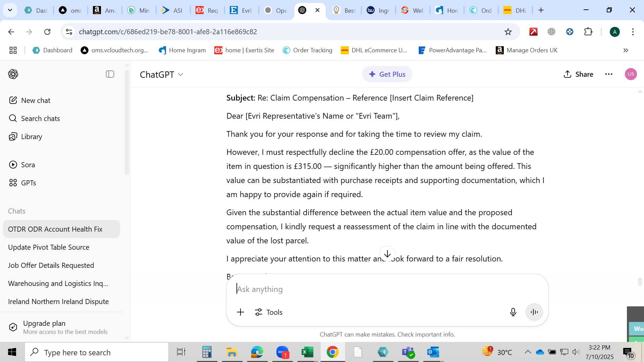Switch to the Amazon browser tab

point(104,10)
